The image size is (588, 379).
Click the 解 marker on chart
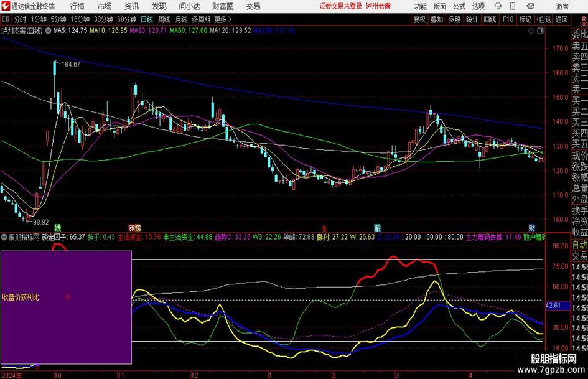pos(377,227)
